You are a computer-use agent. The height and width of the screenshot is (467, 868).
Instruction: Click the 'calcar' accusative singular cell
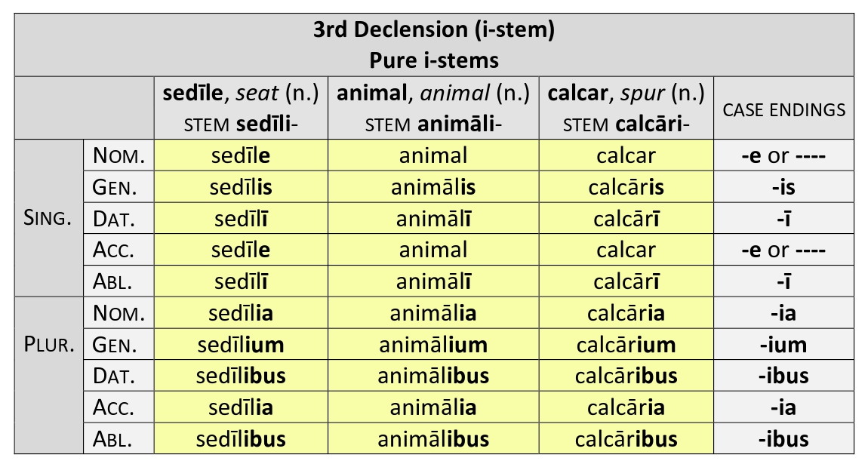pos(626,250)
